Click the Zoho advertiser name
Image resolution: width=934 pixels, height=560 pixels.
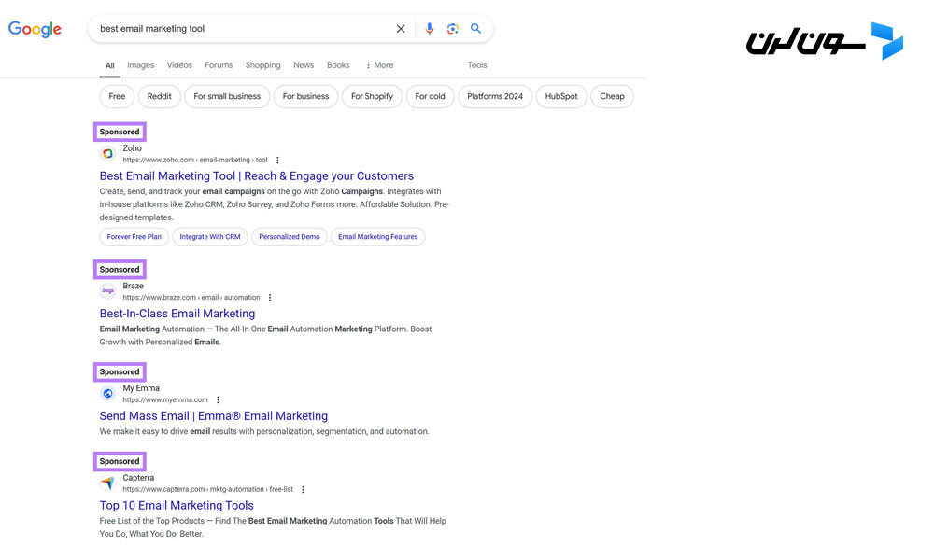(133, 148)
